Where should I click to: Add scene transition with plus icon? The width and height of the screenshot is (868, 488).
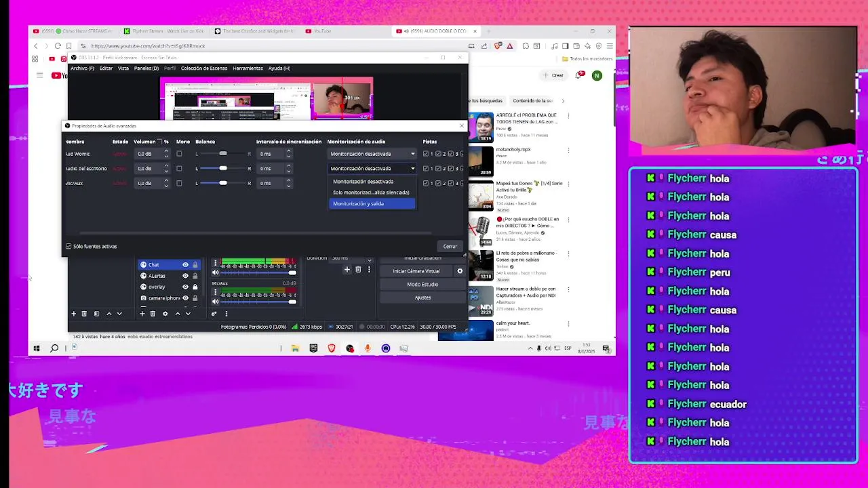347,270
